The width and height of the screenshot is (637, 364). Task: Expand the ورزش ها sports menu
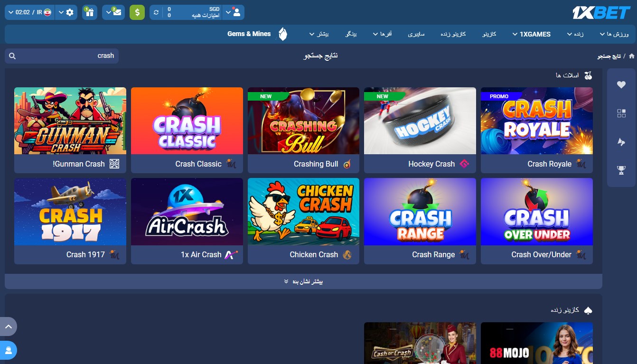pos(614,34)
